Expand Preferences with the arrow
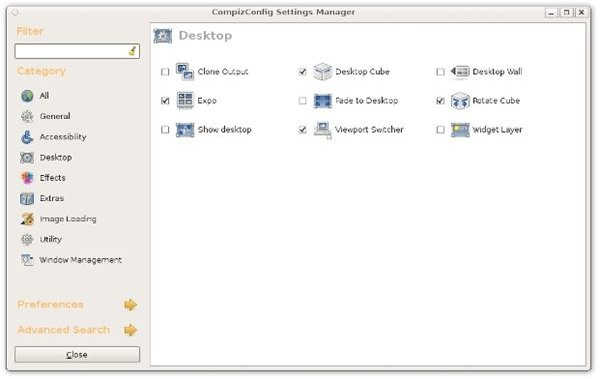The width and height of the screenshot is (600, 379). 130,305
